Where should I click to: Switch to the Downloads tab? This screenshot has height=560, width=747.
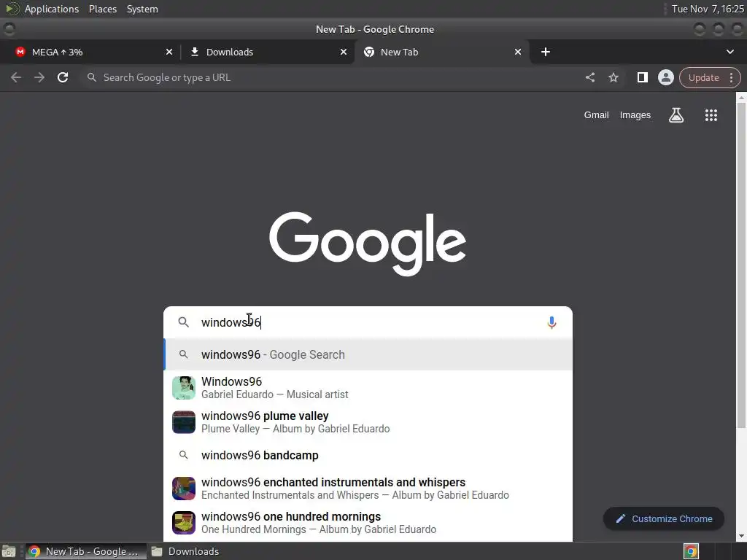click(267, 52)
